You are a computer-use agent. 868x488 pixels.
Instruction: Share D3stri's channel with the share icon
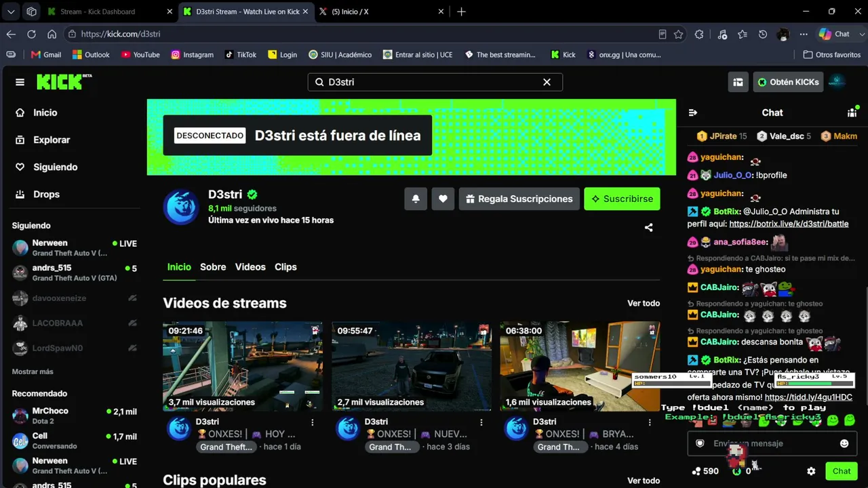(x=648, y=228)
